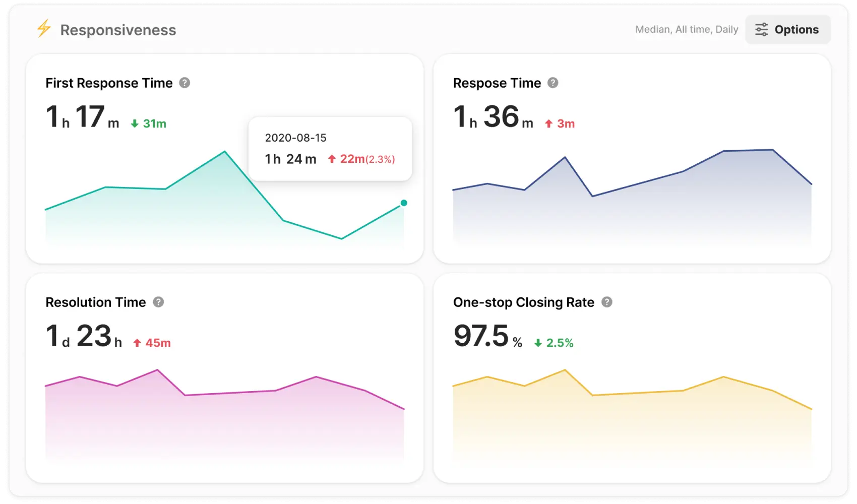Click help icon beside Respose Time
The image size is (857, 504).
coord(553,83)
